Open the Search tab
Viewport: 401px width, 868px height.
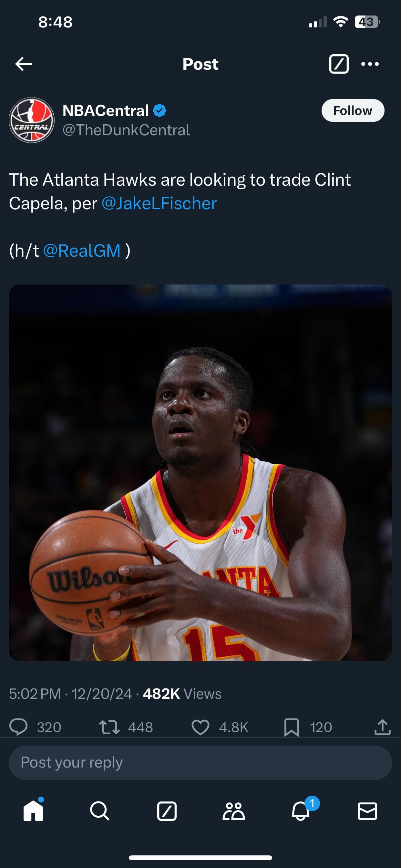100,811
